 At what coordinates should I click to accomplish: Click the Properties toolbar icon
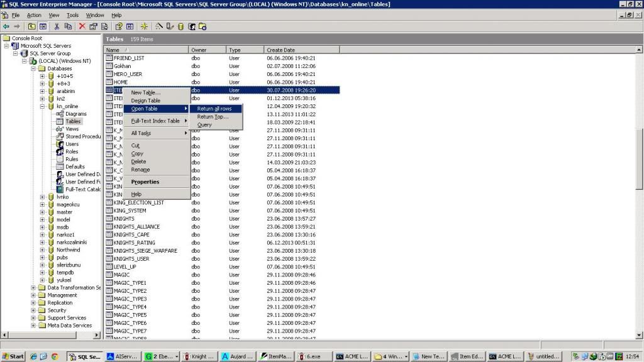tap(93, 26)
